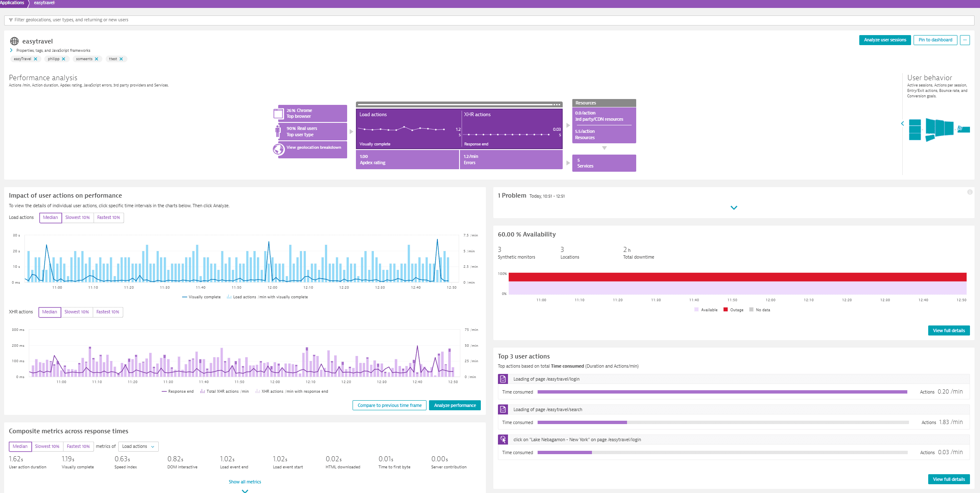Open Compare to previous time frame
Screen dimensions: 980x493
pyautogui.click(x=389, y=405)
